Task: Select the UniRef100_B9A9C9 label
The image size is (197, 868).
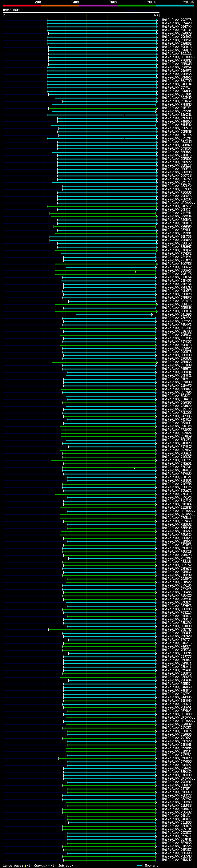Action: 177,33
